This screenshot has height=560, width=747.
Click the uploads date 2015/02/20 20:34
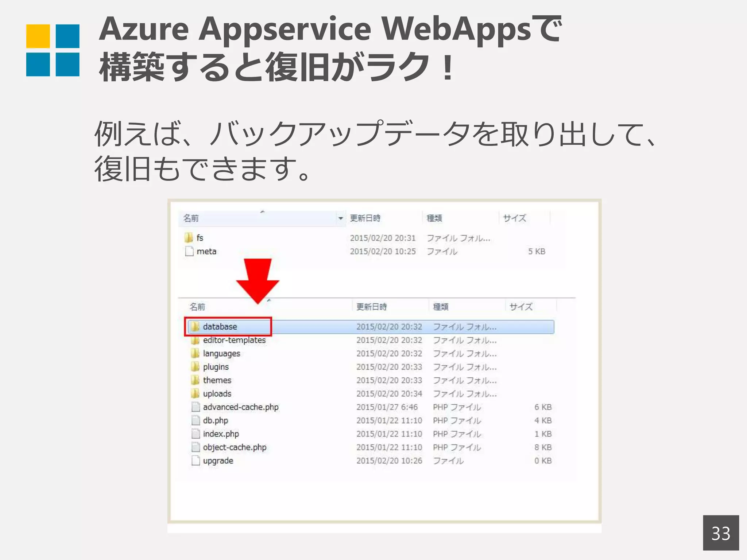pyautogui.click(x=389, y=394)
